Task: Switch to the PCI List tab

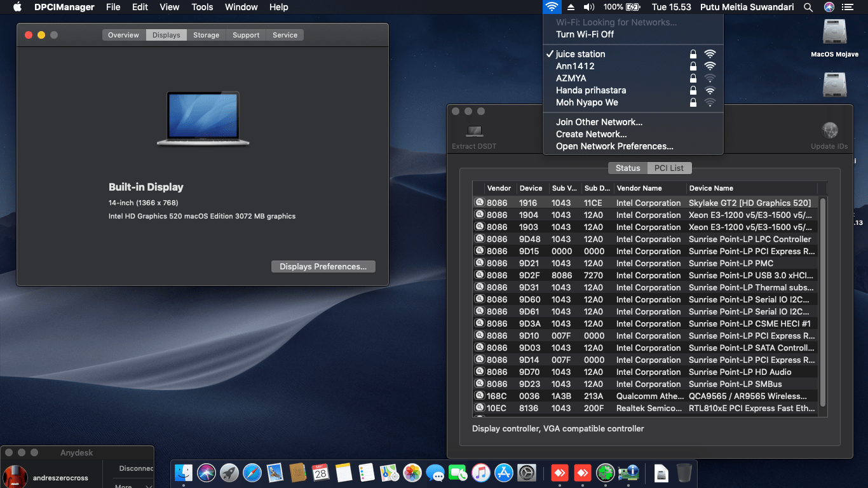Action: pyautogui.click(x=669, y=168)
